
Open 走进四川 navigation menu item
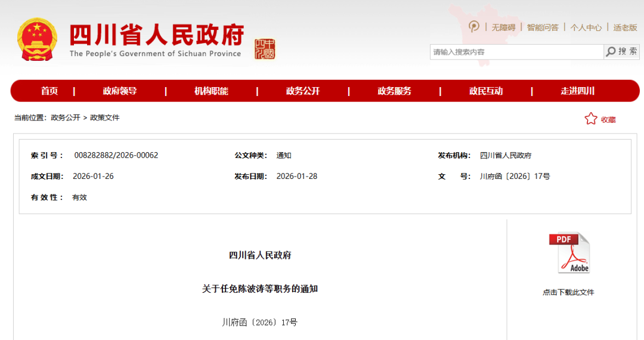point(577,91)
